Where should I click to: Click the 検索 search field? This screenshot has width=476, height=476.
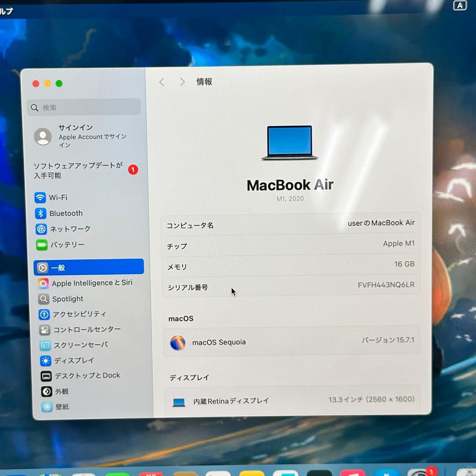click(83, 107)
